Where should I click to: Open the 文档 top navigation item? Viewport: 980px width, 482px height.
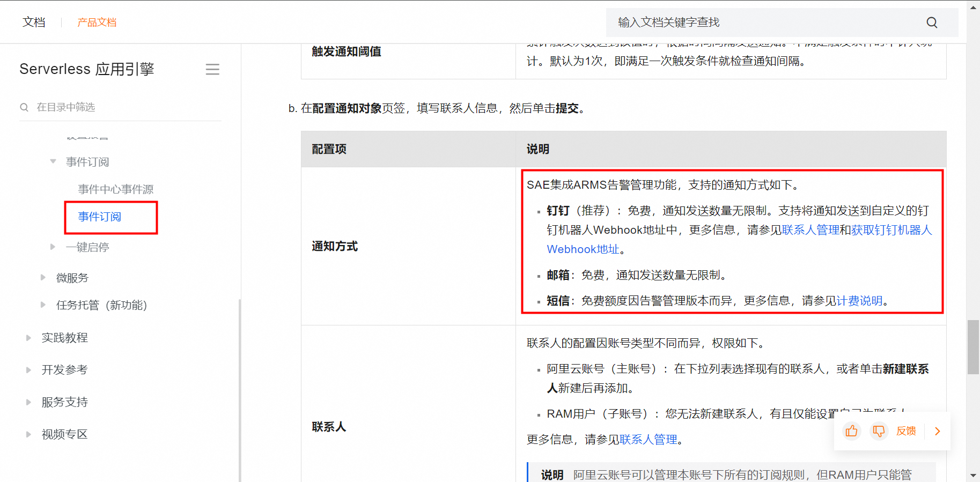[x=34, y=23]
